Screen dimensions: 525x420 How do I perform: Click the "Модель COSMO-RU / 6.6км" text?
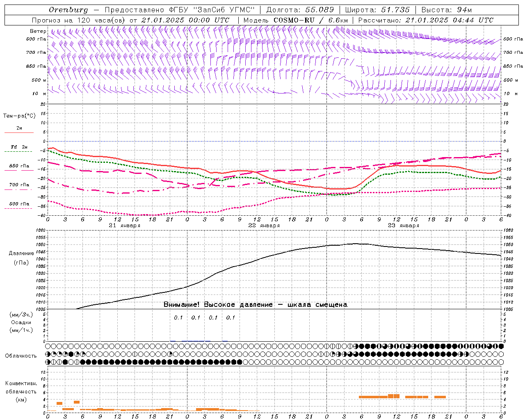click(296, 20)
